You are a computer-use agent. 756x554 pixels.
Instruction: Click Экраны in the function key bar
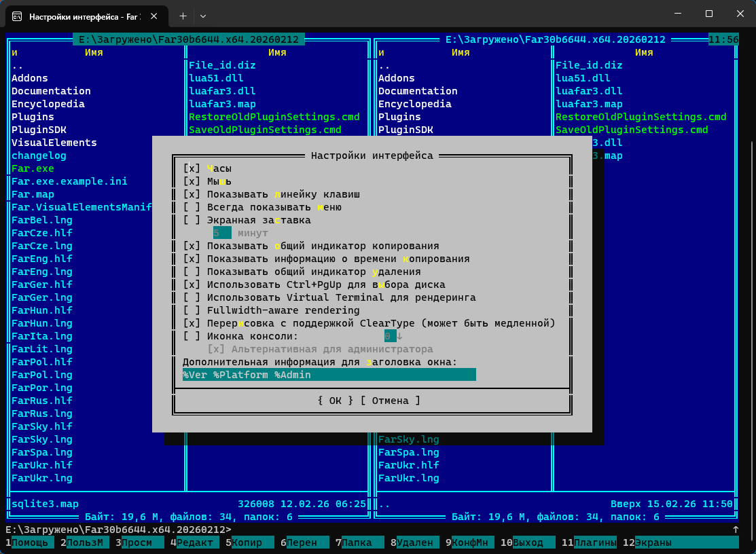(655, 542)
